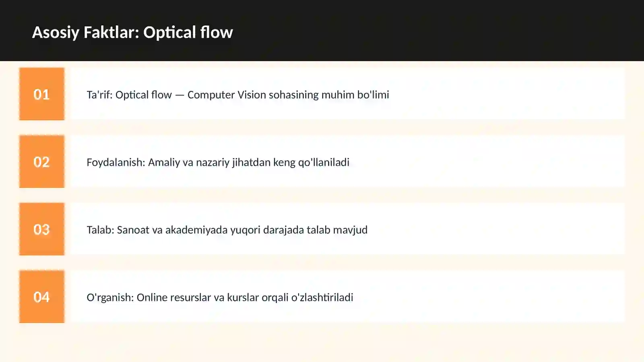Select "Optical flow" in the header title

[188, 33]
